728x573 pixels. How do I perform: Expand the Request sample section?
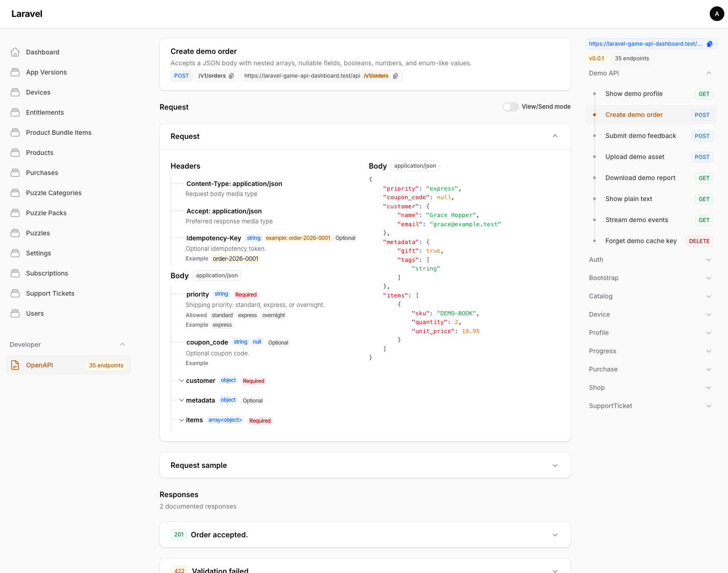pyautogui.click(x=555, y=465)
